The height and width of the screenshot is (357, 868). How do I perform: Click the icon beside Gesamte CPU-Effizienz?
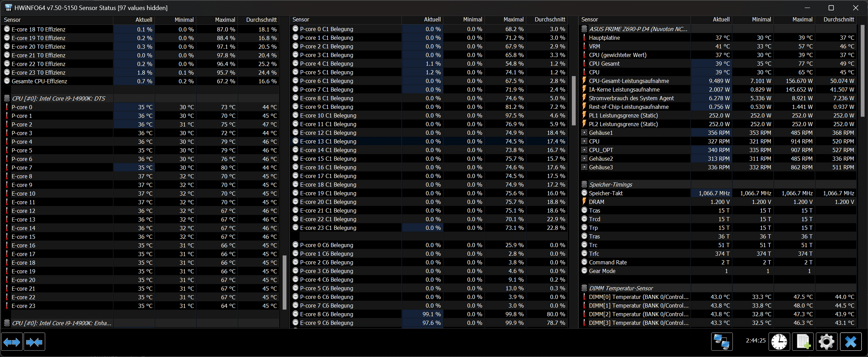pyautogui.click(x=7, y=81)
